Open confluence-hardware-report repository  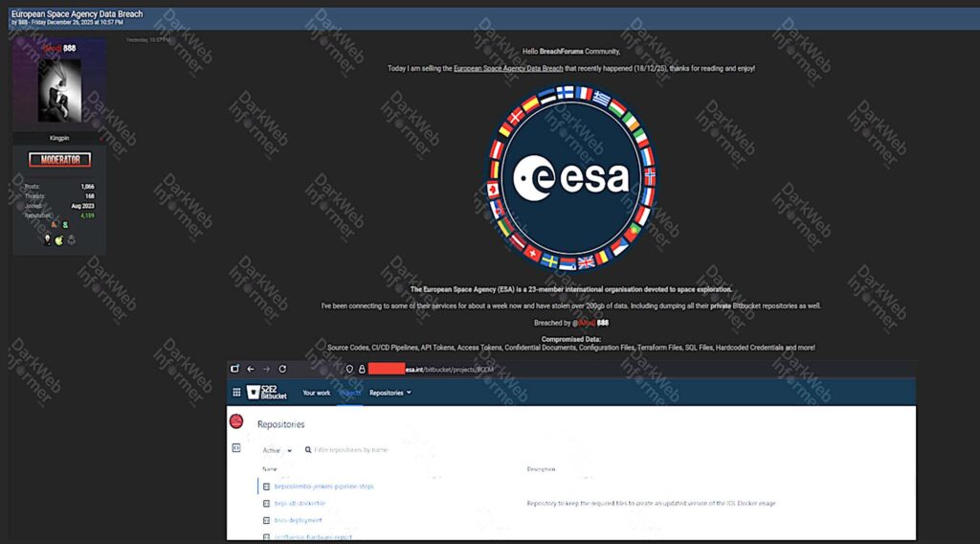tap(313, 536)
